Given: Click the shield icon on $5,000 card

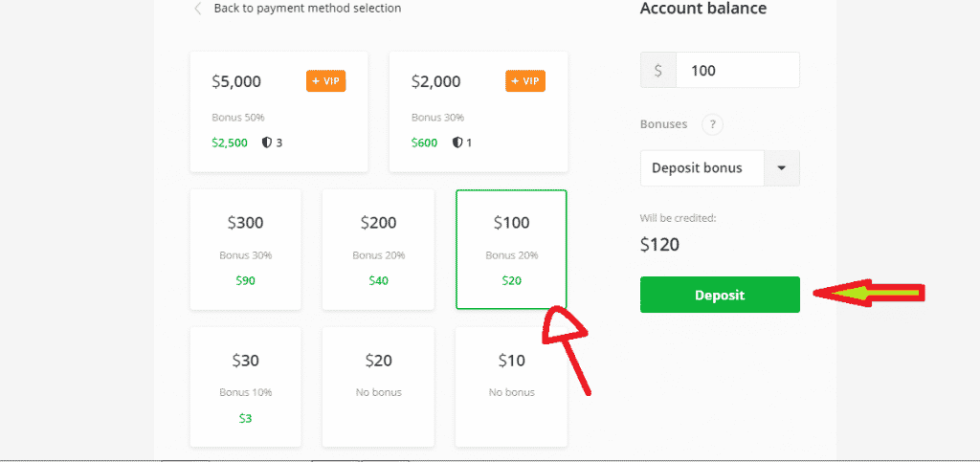Looking at the screenshot, I should pos(267,143).
